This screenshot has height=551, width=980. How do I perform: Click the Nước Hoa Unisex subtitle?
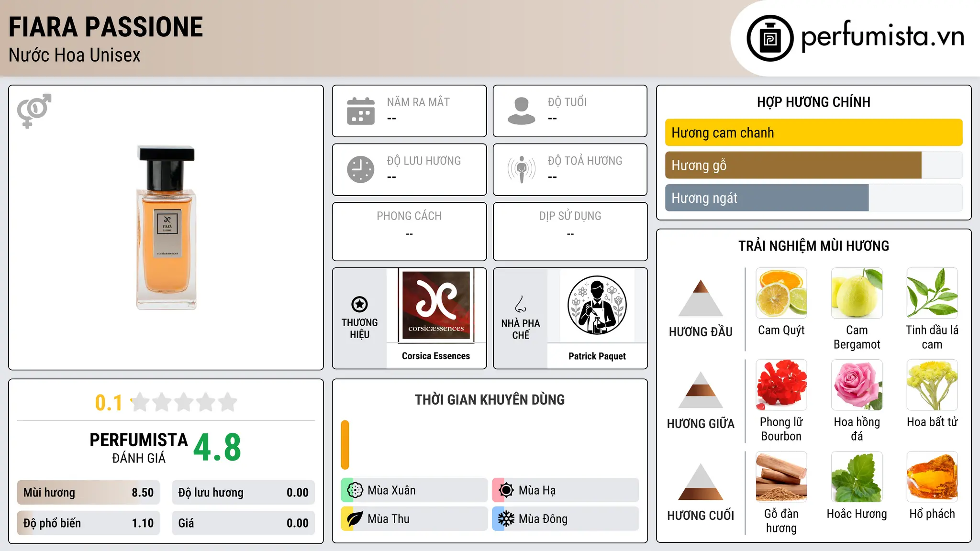[x=75, y=55]
